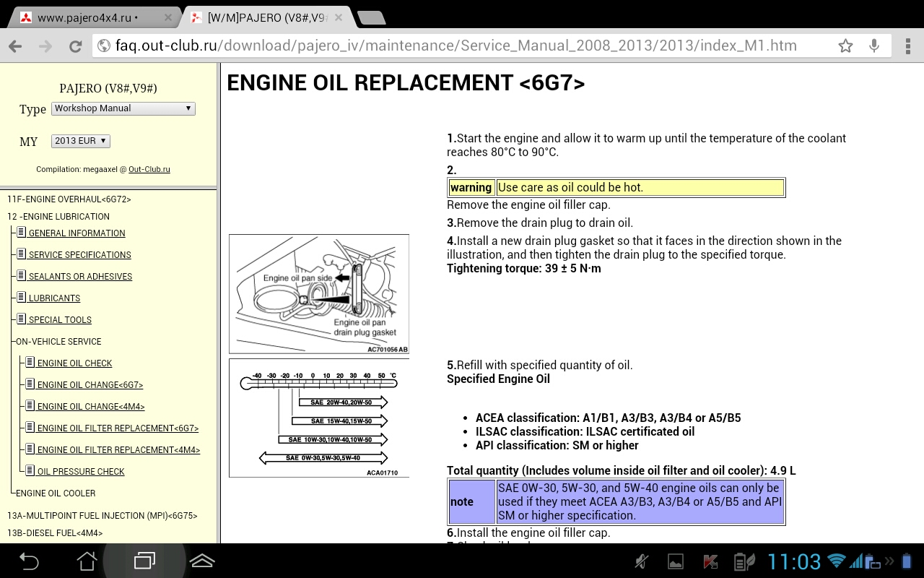
Task: Expand 12 -ENGINE LUBRICATION tree section
Action: (x=58, y=216)
